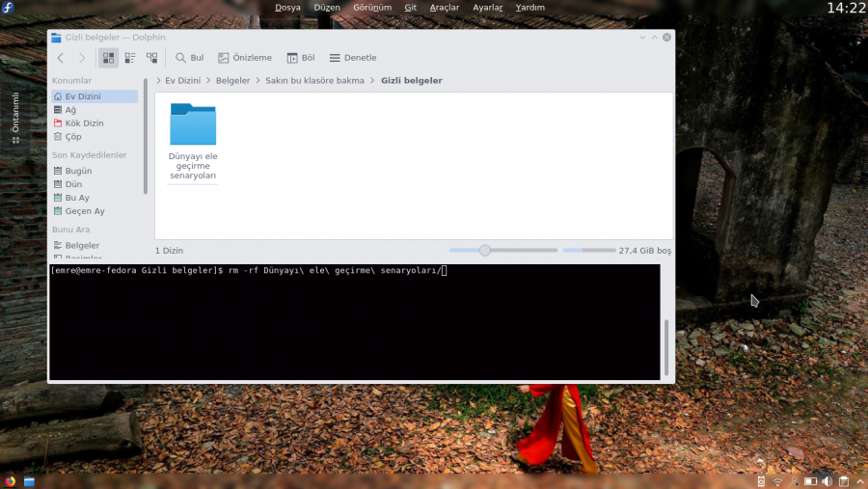Image resolution: width=868 pixels, height=489 pixels.
Task: Open the Araçlar menu
Action: (445, 7)
